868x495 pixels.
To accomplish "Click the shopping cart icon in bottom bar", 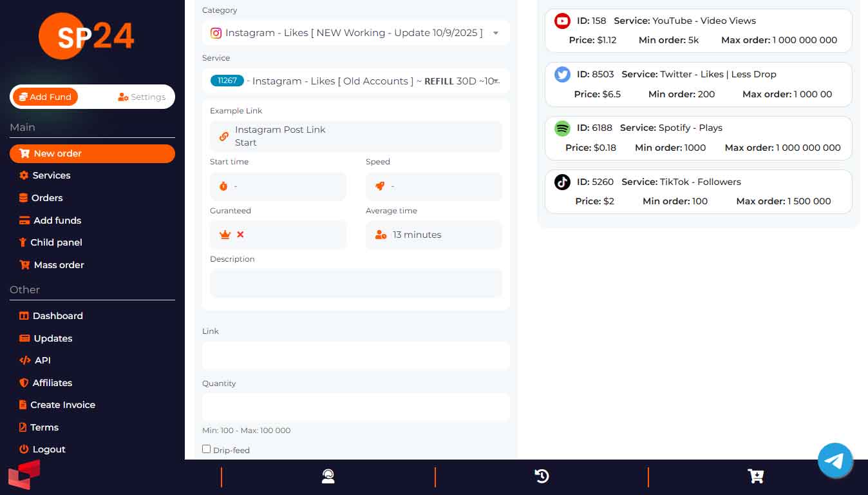I will pyautogui.click(x=755, y=476).
